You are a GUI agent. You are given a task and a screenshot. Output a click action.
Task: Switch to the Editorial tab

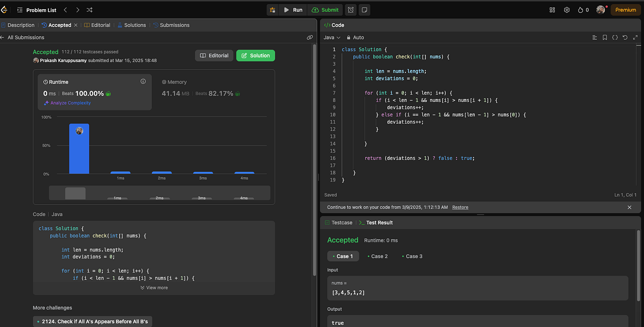[x=97, y=25]
